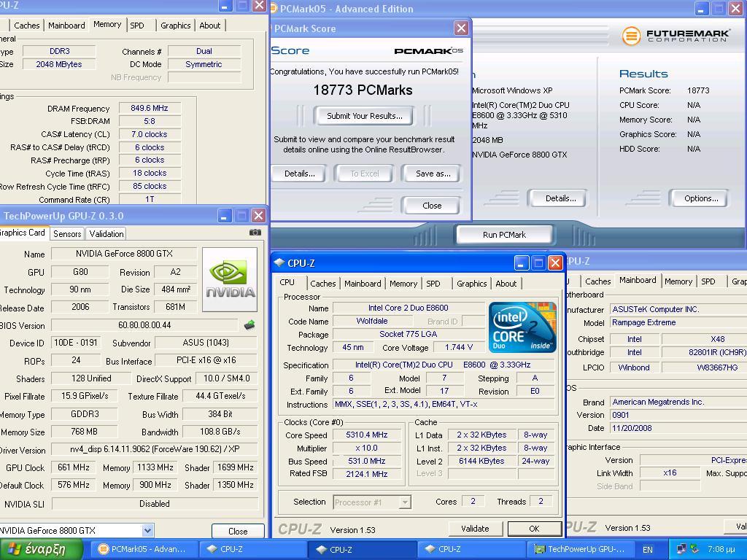Click the Close button in GPU-Z
This screenshot has height=560, width=747.
click(x=238, y=531)
